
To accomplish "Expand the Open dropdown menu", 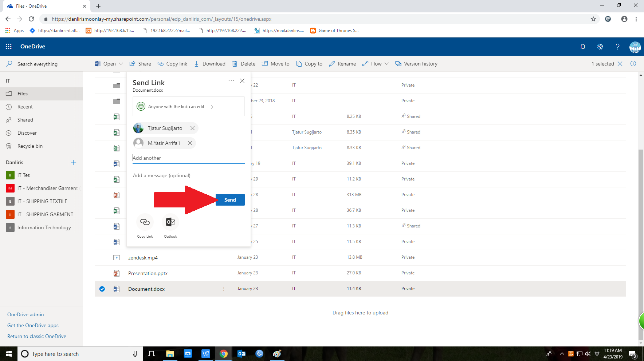I will point(121,64).
